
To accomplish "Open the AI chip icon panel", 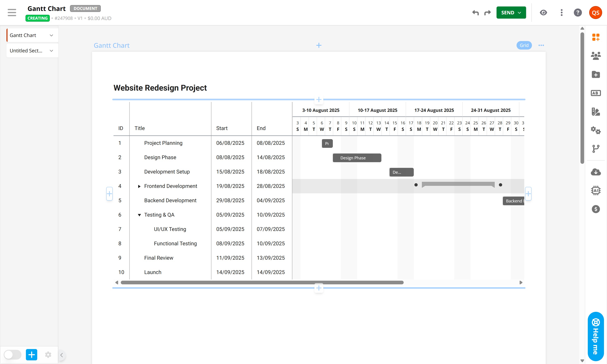I will (595, 190).
